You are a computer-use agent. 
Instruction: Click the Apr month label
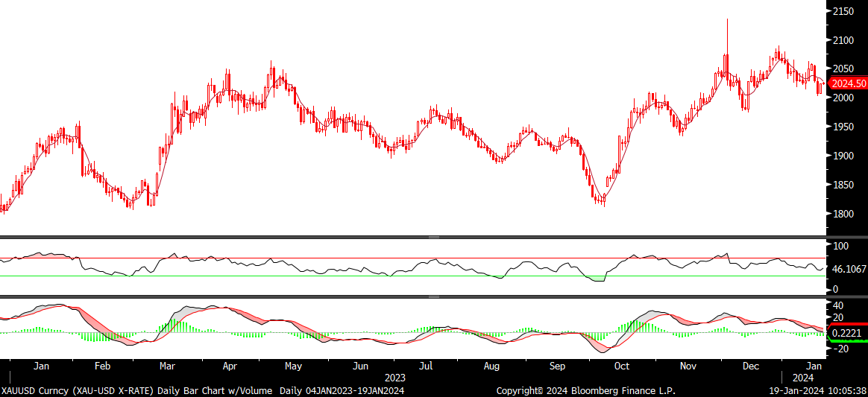click(x=230, y=366)
